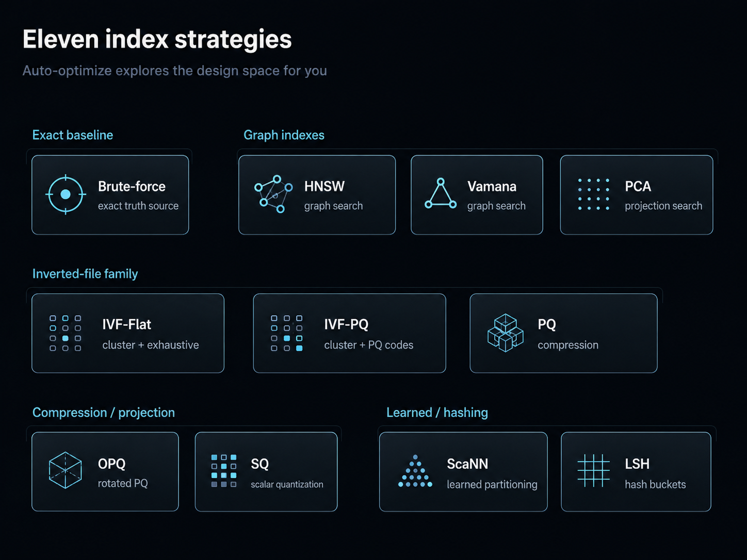
Task: Click the 'cluster + PQ codes' description
Action: coord(369,345)
